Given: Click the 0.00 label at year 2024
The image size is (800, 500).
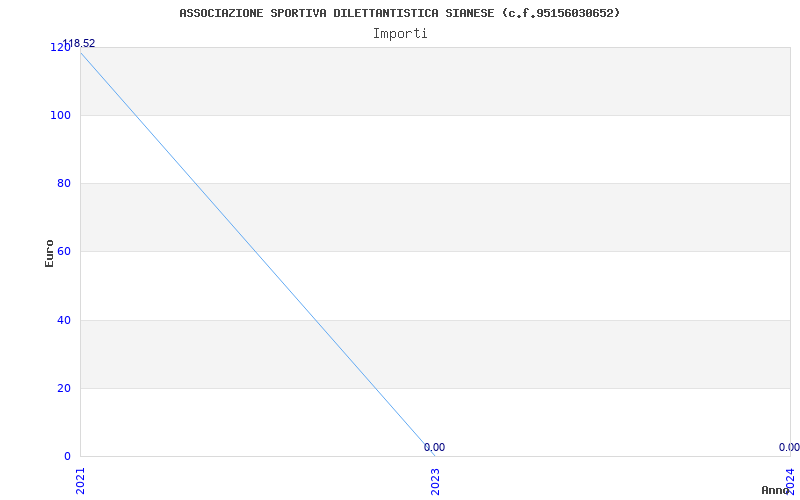Looking at the screenshot, I should click(789, 447).
